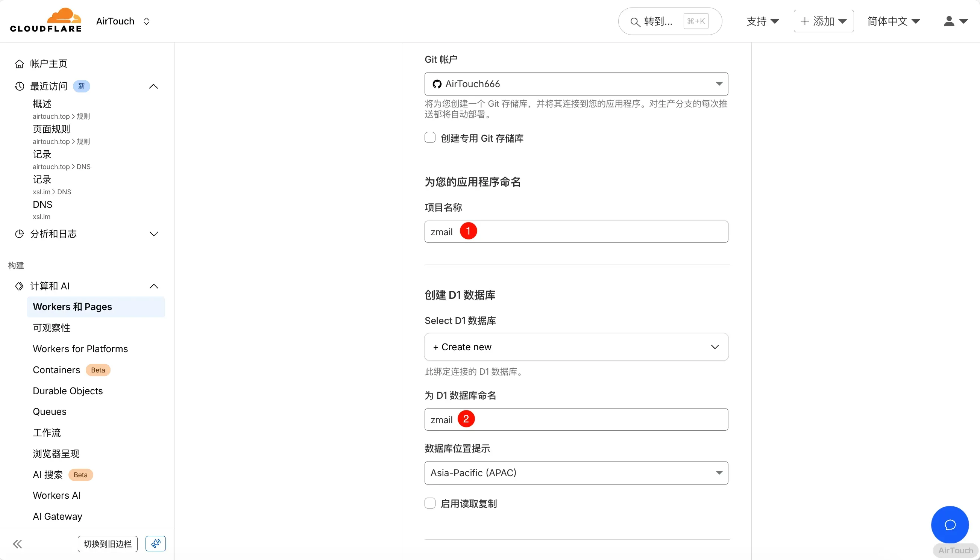Open the blue chat support bubble
Viewport: 980px width, 560px height.
point(950,525)
